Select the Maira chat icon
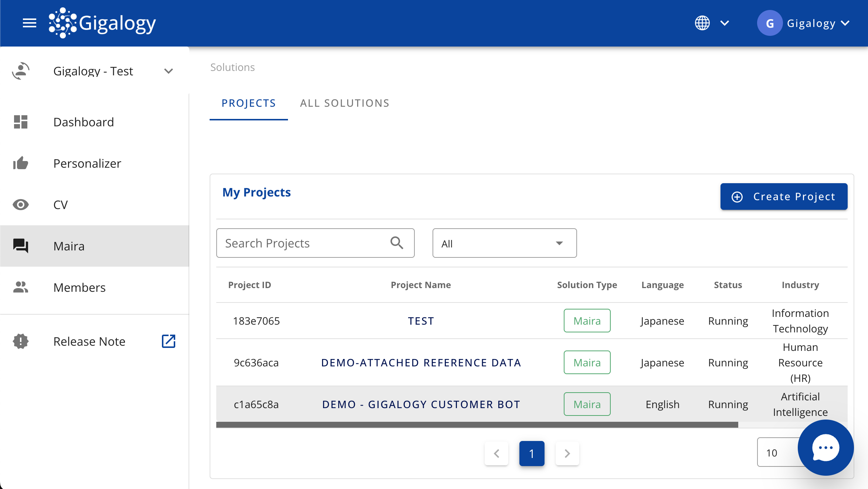Viewport: 868px width, 489px height. pos(20,246)
